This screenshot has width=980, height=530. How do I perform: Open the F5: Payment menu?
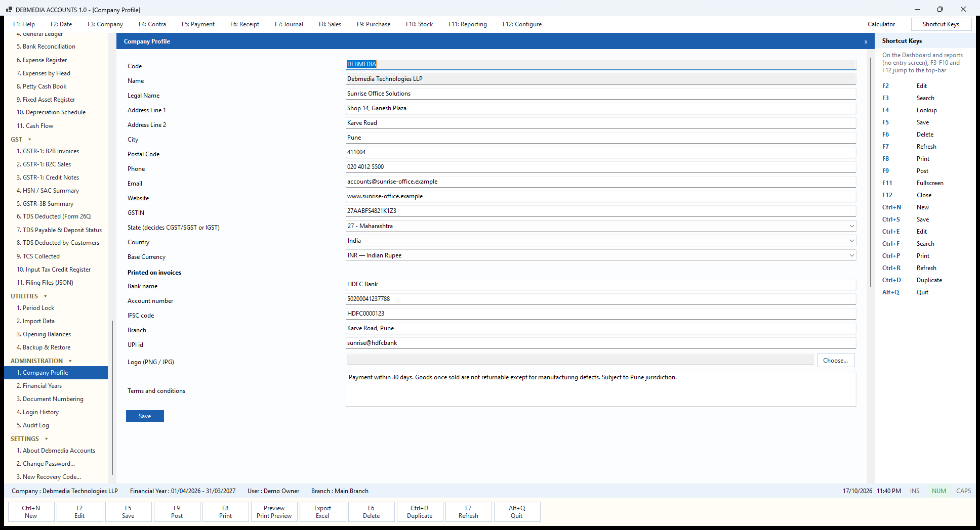coord(198,24)
